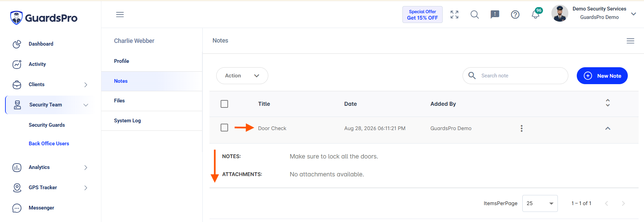Click the Analytics bar chart icon
Image resolution: width=644 pixels, height=222 pixels.
click(x=17, y=167)
